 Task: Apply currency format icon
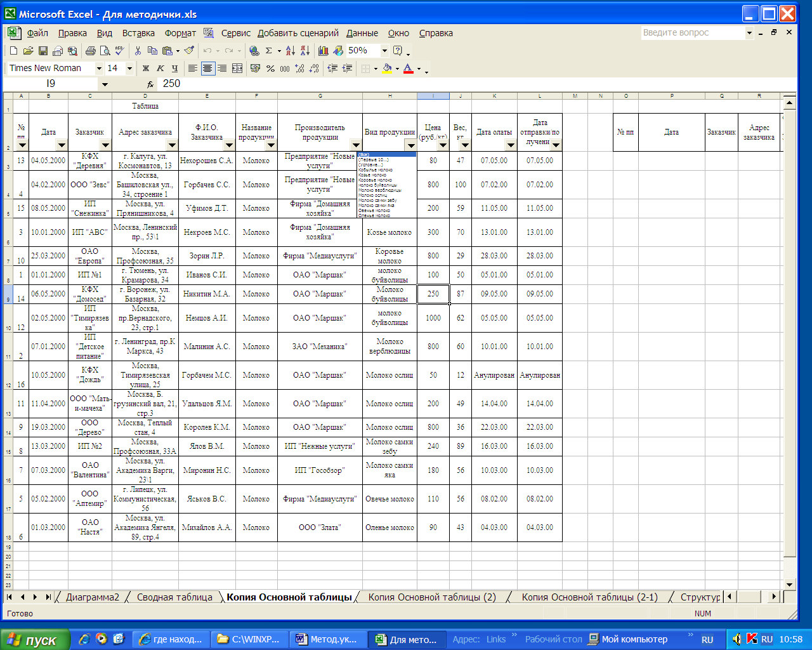pyautogui.click(x=256, y=68)
